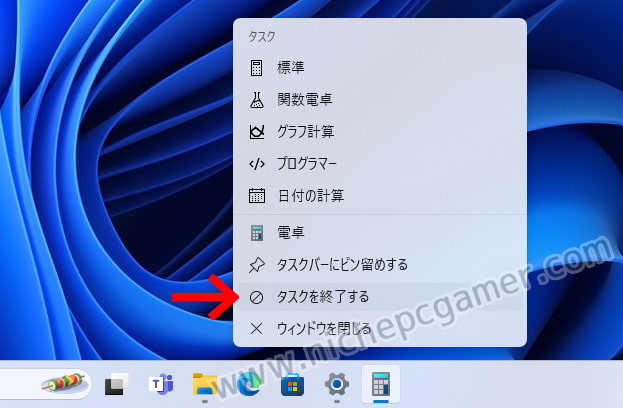623x408 pixels.
Task: Click the prohibited circle icon for end task
Action: (x=256, y=297)
